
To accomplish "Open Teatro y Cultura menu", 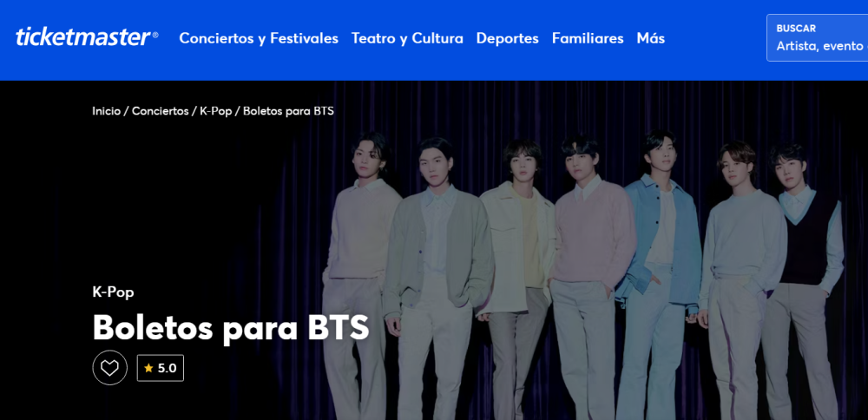I will (407, 38).
